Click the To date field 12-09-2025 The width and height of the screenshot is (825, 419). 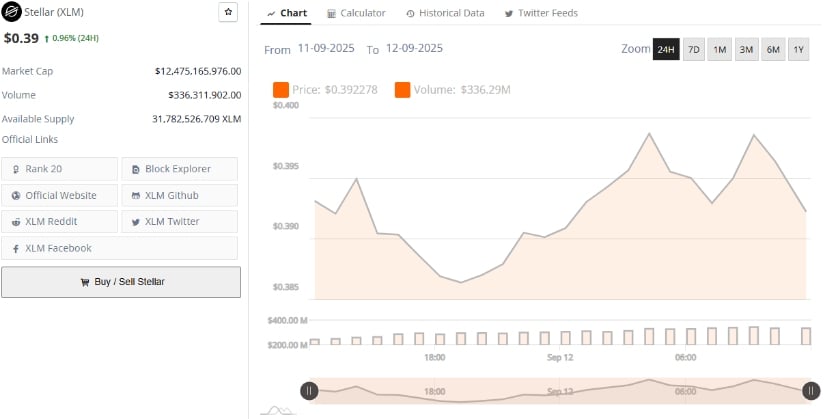(x=414, y=48)
